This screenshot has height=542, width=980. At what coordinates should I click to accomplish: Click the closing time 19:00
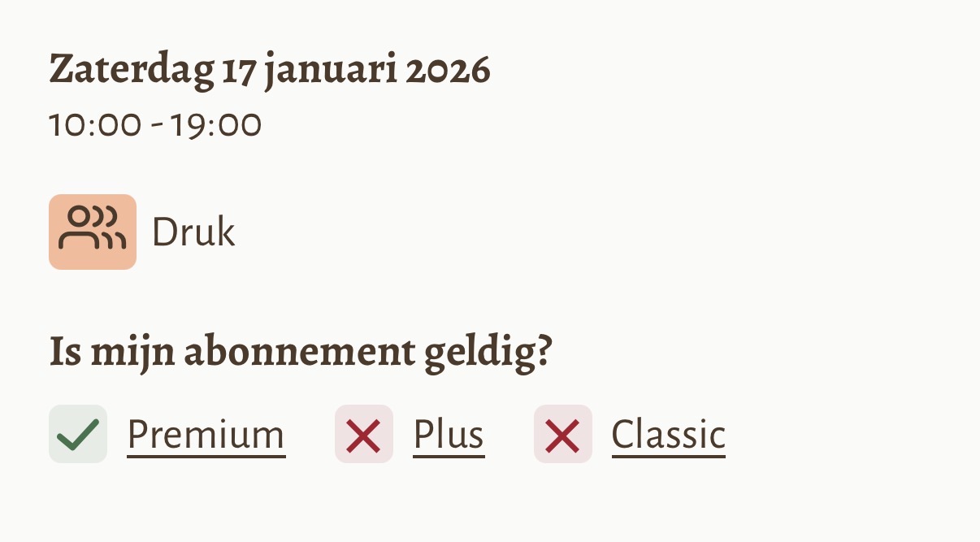[216, 126]
